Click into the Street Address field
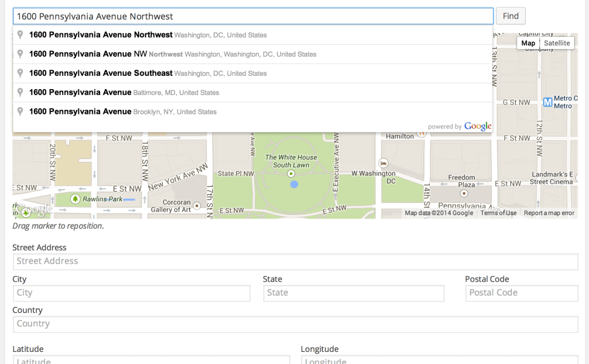This screenshot has height=364, width=589. 295,262
